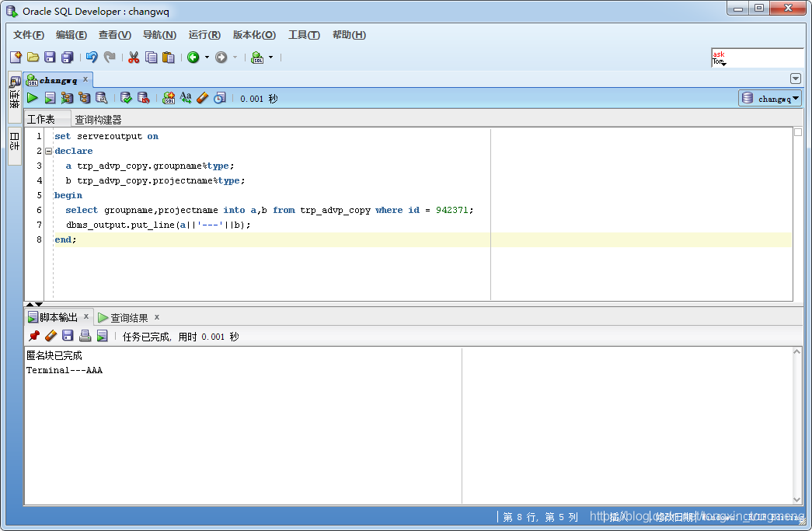Image resolution: width=812 pixels, height=531 pixels.
Task: Click output line Terminal---AAA
Action: [x=64, y=370]
